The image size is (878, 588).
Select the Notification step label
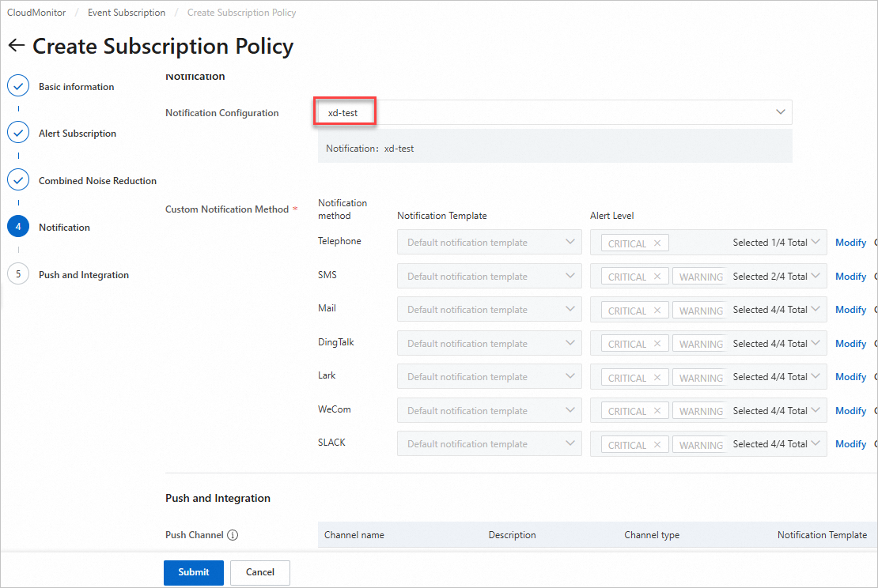(x=64, y=227)
